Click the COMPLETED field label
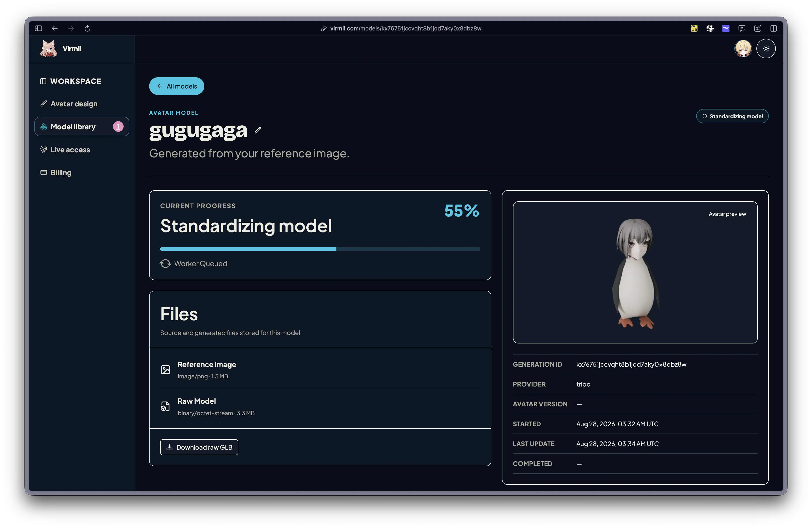 [533, 464]
